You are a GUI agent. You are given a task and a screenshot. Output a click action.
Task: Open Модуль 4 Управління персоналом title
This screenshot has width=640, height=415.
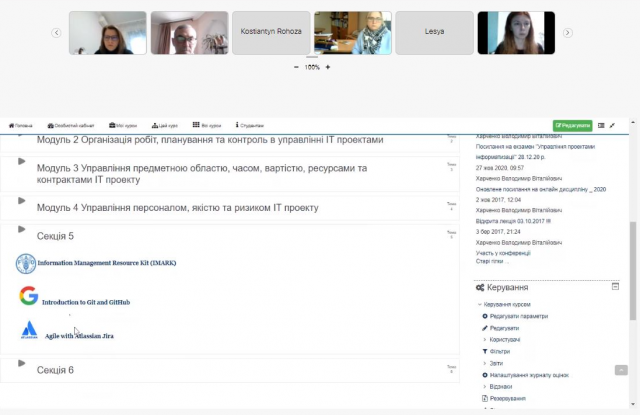(x=178, y=208)
